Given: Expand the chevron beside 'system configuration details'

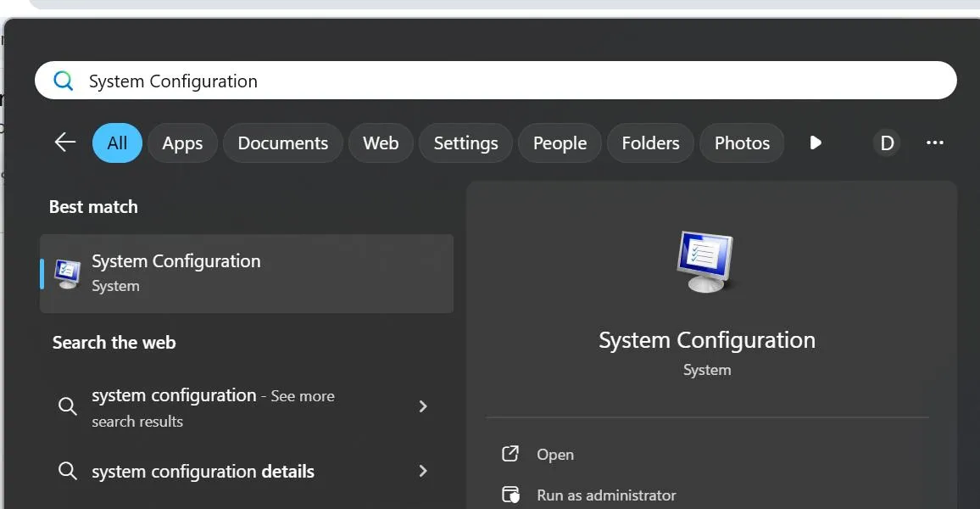Looking at the screenshot, I should [423, 471].
